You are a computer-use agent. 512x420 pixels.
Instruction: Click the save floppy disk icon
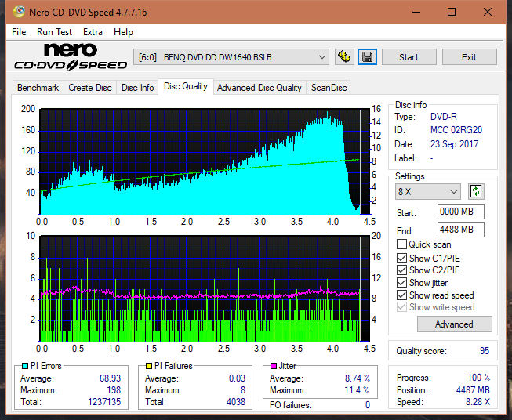pos(368,57)
